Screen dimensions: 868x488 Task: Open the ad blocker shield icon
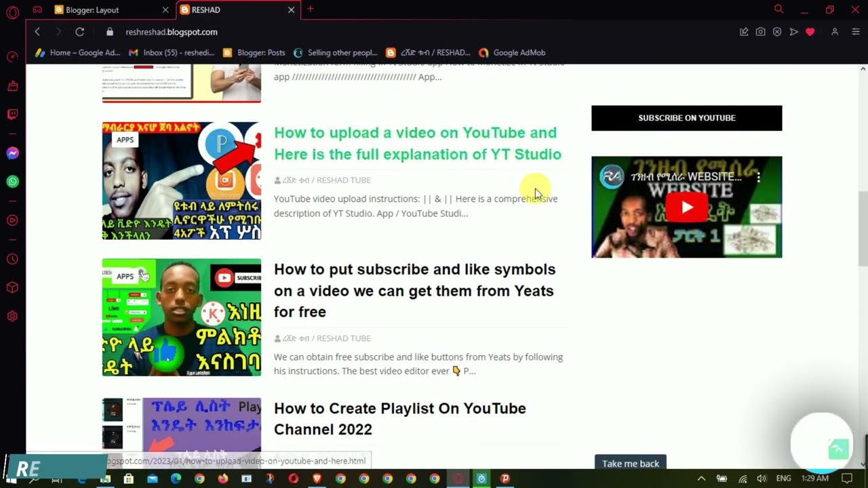pos(777,32)
